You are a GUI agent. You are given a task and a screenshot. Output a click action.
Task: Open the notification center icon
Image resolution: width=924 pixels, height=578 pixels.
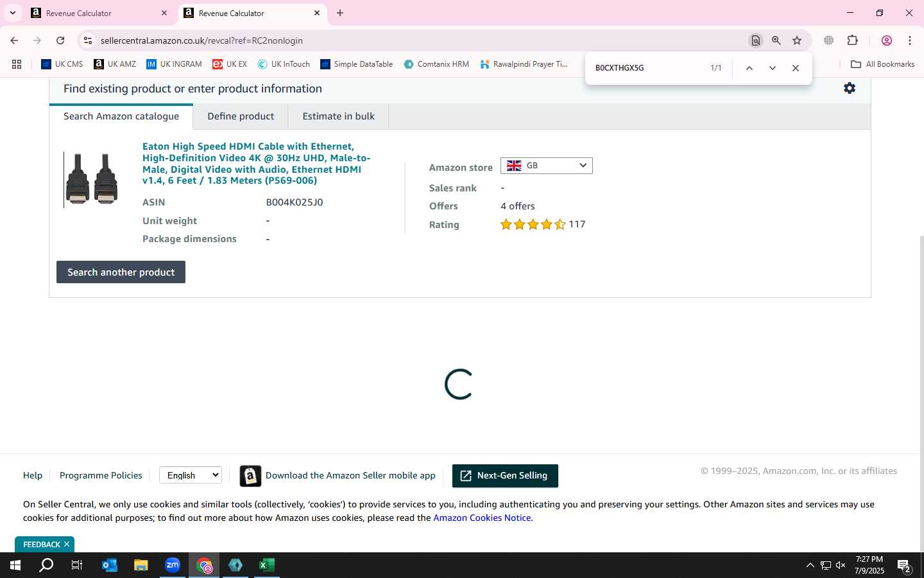click(905, 566)
